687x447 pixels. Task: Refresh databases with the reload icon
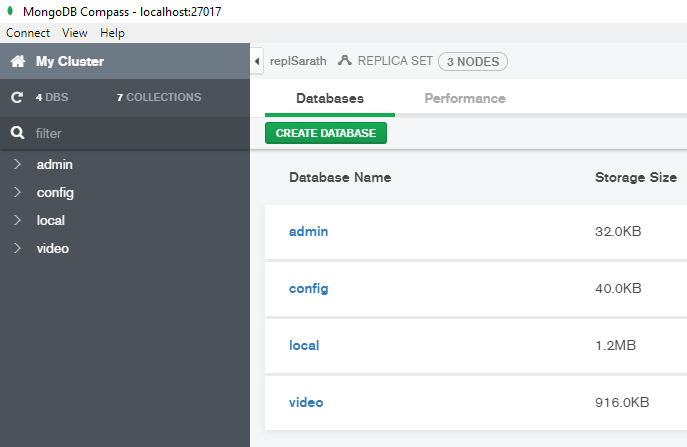click(17, 97)
